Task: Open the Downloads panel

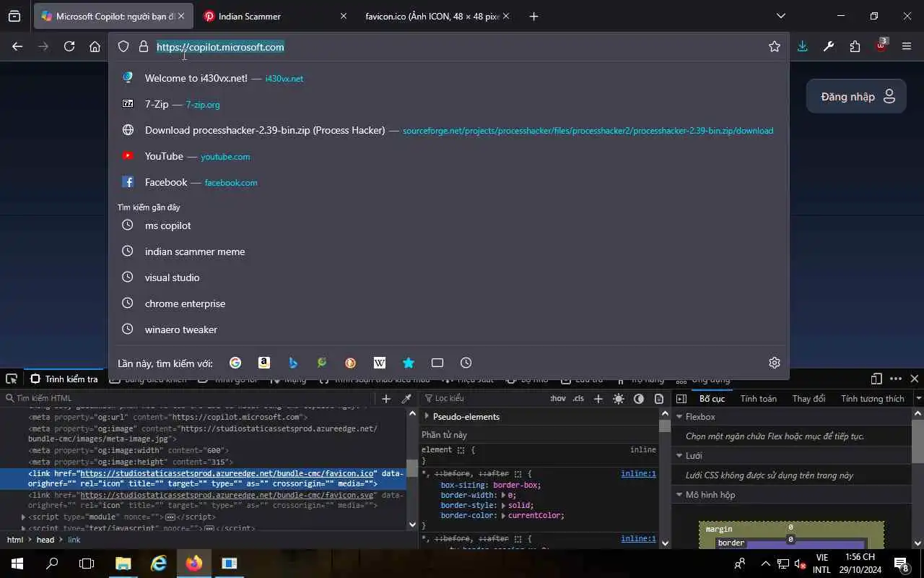Action: [802, 46]
